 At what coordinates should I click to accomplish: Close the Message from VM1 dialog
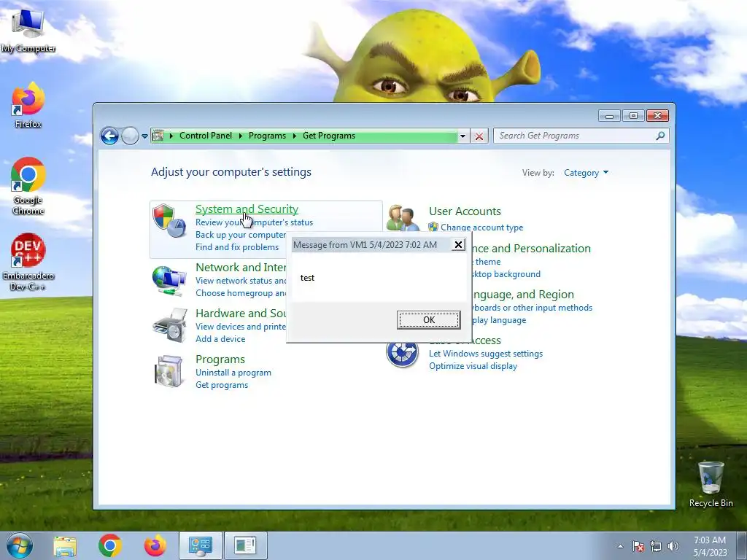pos(458,245)
